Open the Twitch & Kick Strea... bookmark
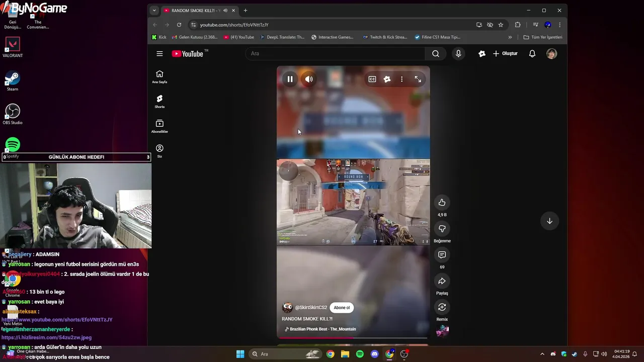This screenshot has height=362, width=644. (x=385, y=37)
